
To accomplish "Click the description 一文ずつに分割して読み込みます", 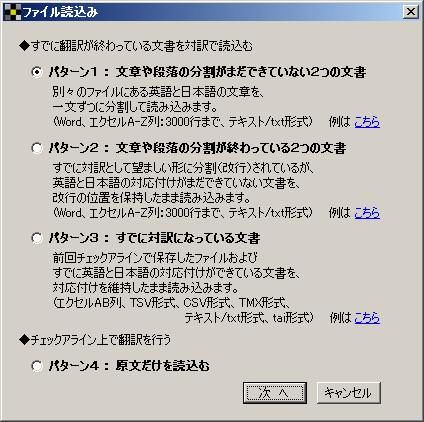I will pos(135,107).
